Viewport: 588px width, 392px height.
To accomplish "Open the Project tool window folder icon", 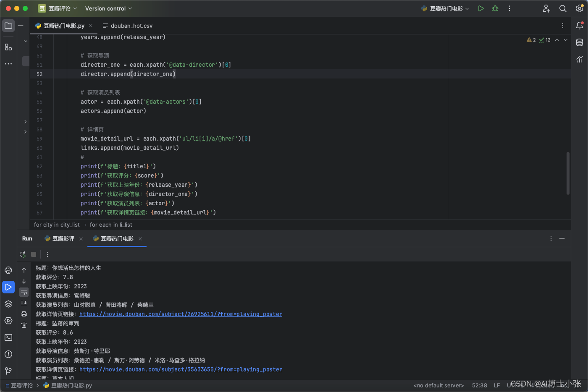I will [x=8, y=26].
